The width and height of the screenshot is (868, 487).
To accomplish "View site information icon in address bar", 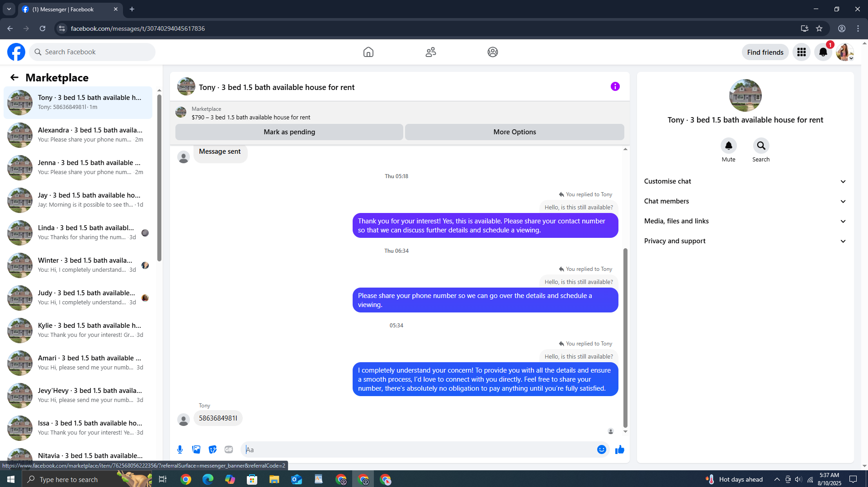I will [62, 28].
